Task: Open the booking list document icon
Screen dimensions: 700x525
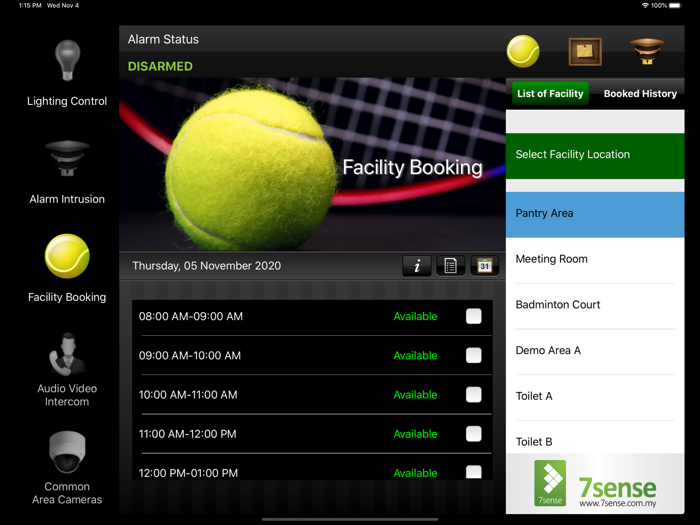Action: coord(450,266)
